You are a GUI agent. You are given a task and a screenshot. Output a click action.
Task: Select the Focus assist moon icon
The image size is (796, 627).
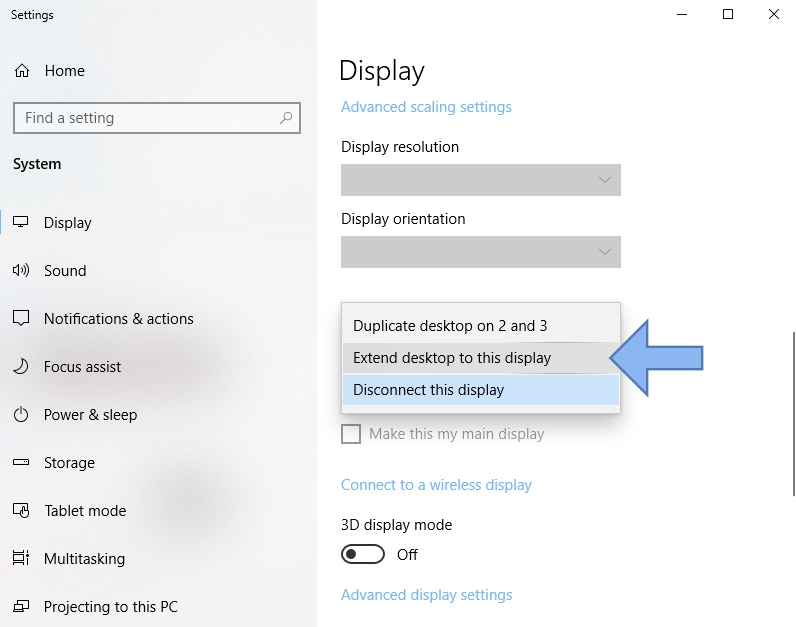pos(21,366)
